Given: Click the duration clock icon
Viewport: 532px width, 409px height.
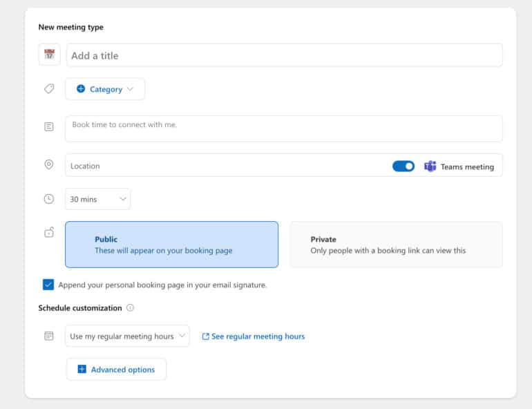Looking at the screenshot, I should 49,199.
